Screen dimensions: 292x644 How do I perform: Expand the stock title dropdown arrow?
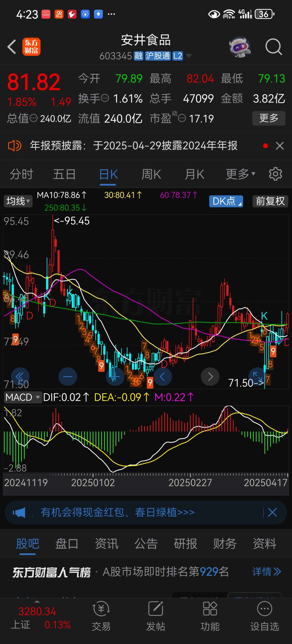tap(189, 56)
